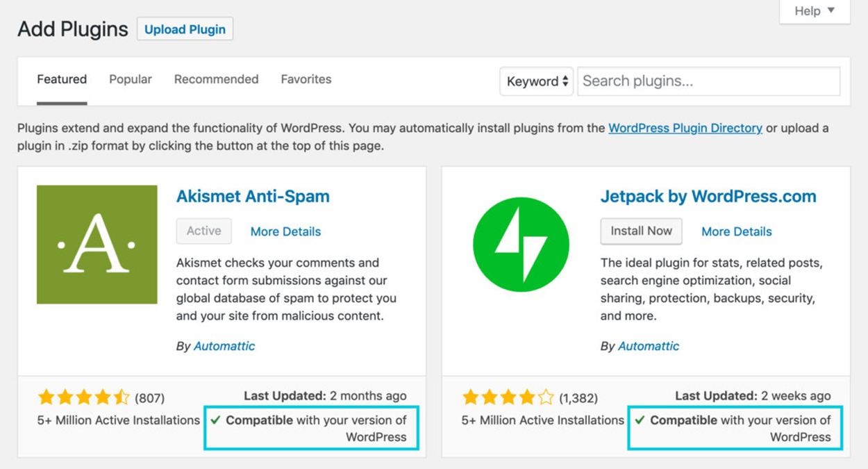Install Jetpack with Install Now button
This screenshot has height=469, width=868.
point(641,231)
